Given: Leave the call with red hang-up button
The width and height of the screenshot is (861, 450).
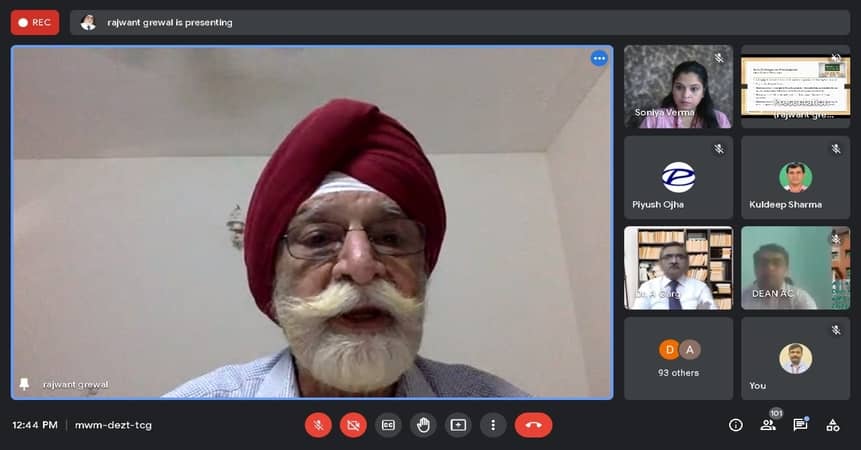Looking at the screenshot, I should click(x=533, y=425).
